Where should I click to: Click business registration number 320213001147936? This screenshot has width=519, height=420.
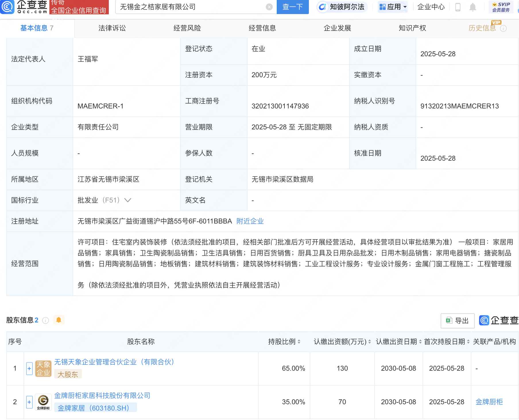click(280, 106)
